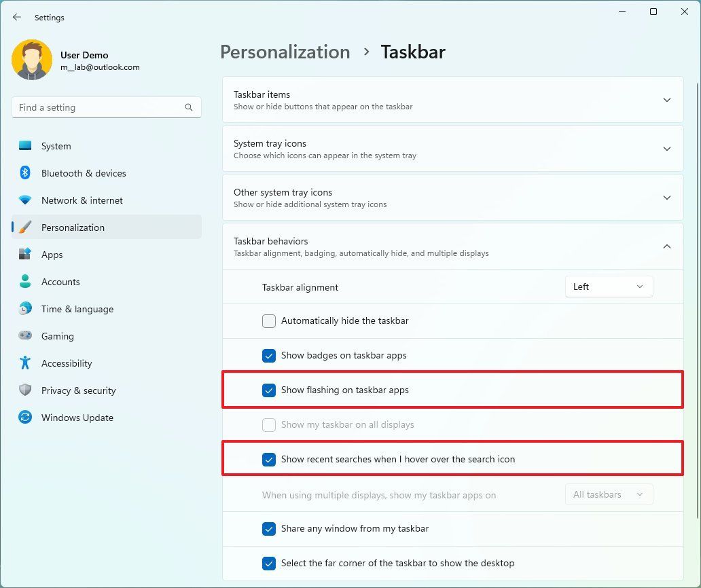This screenshot has width=701, height=588.
Task: Expand the System tray icons section
Action: click(666, 149)
